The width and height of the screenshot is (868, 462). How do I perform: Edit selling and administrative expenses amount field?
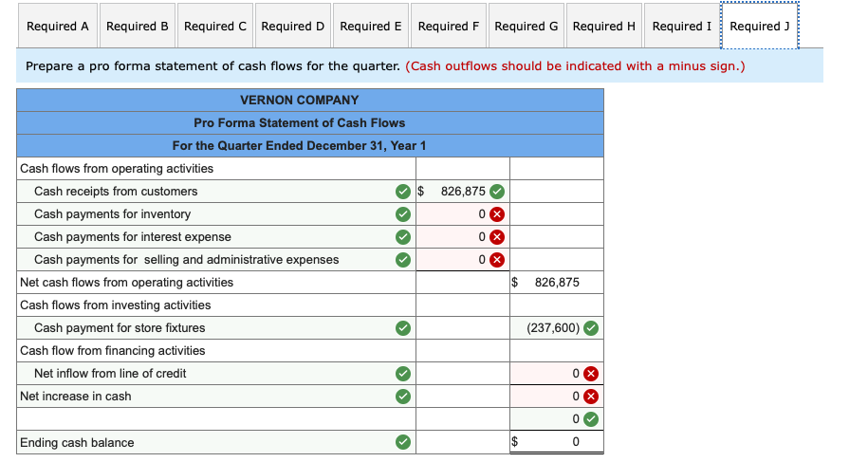(463, 260)
